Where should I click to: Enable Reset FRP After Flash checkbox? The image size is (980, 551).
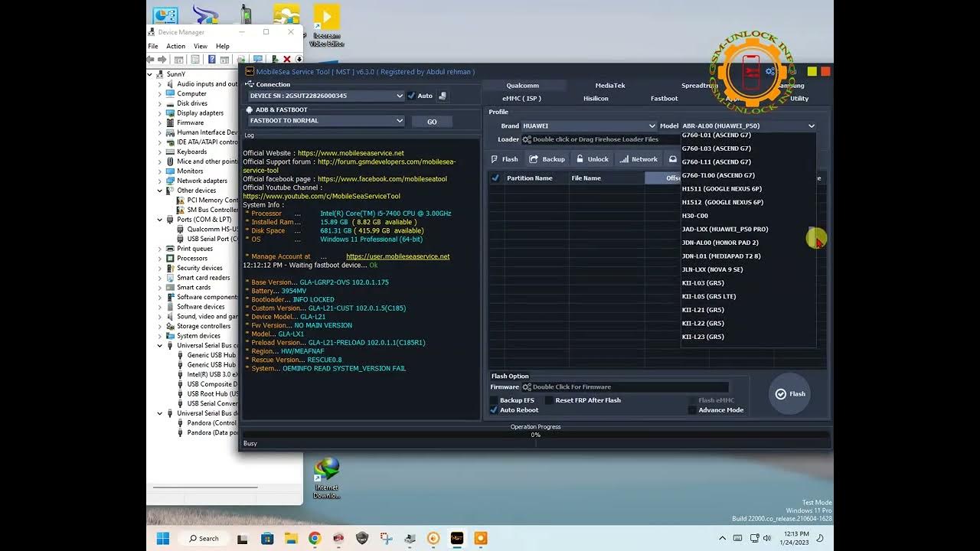[x=549, y=400]
